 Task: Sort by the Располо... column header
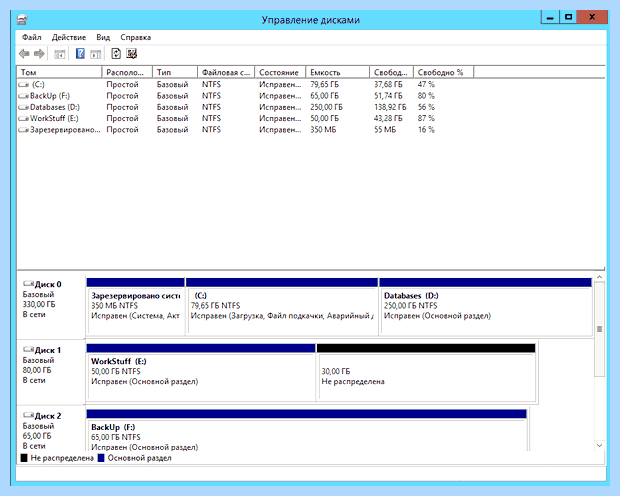tap(127, 72)
